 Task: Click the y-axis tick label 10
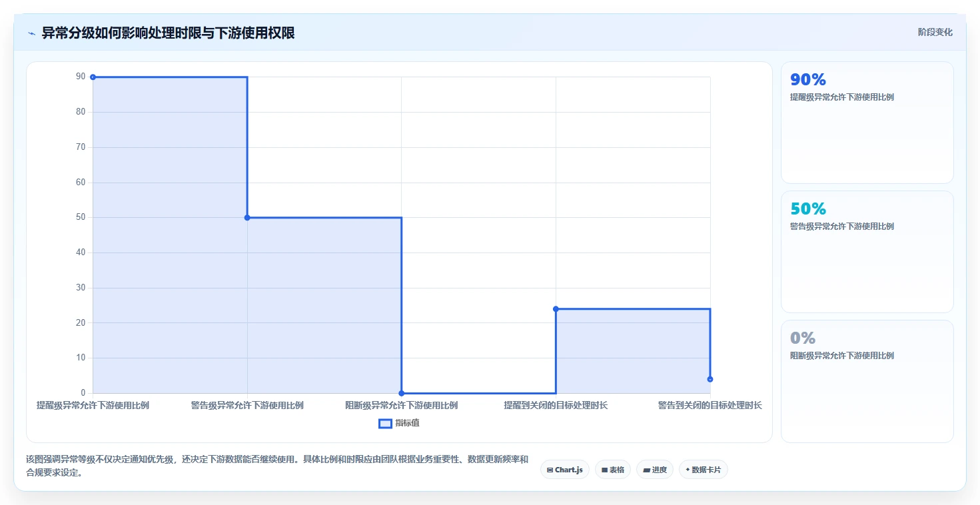pos(81,358)
